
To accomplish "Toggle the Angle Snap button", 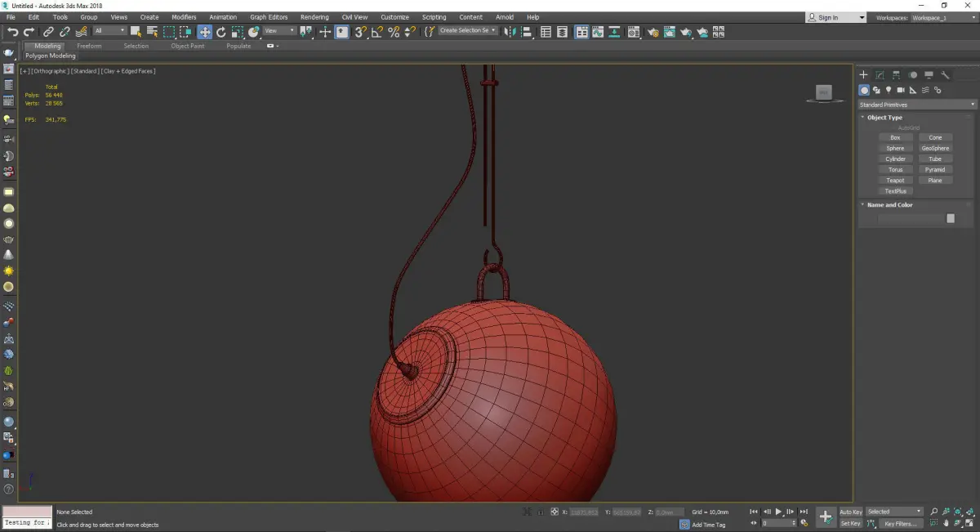I will click(x=376, y=32).
